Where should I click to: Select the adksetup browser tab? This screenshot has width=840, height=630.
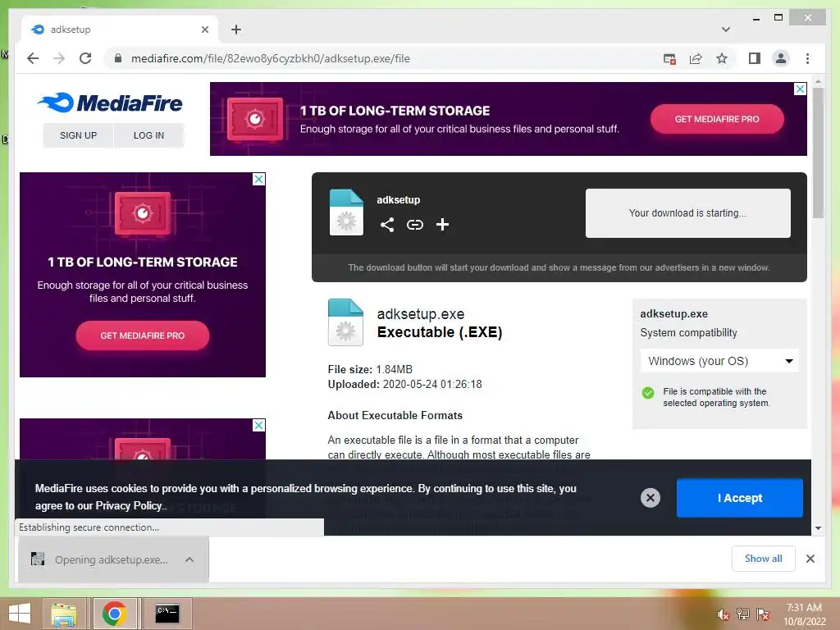120,30
